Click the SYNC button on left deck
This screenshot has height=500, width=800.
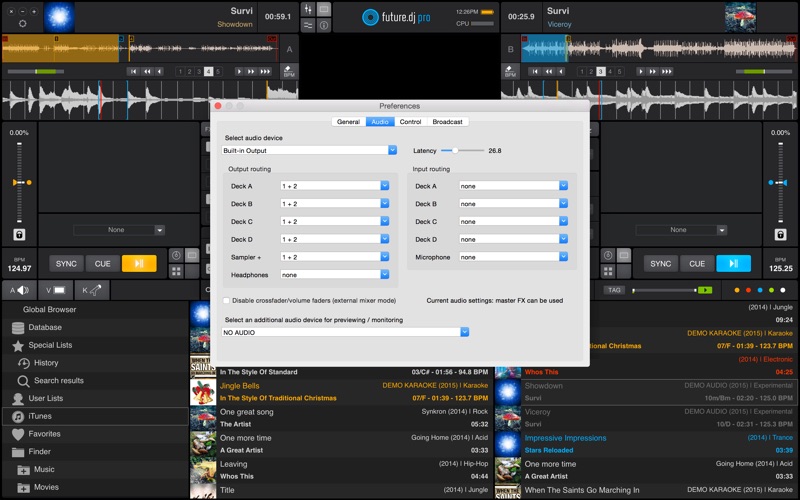click(x=66, y=264)
